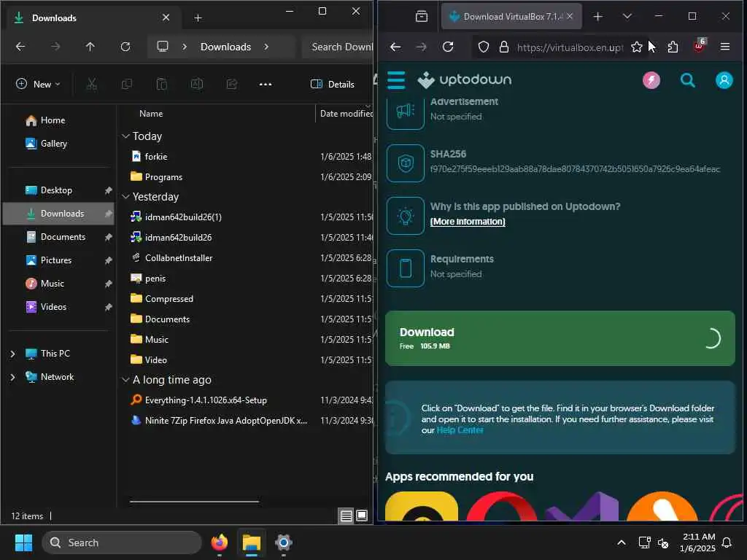Open the See more (three dots) menu in Explorer
The image size is (747, 560).
pyautogui.click(x=266, y=85)
